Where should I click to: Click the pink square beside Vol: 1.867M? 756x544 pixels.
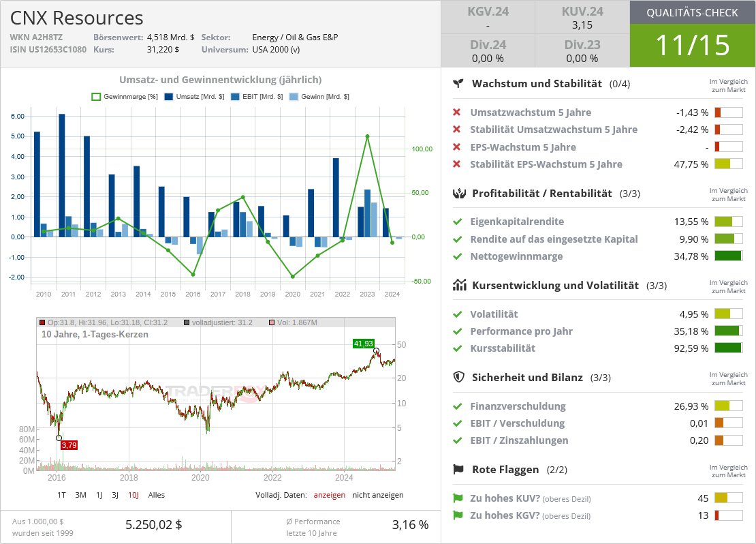[272, 322]
